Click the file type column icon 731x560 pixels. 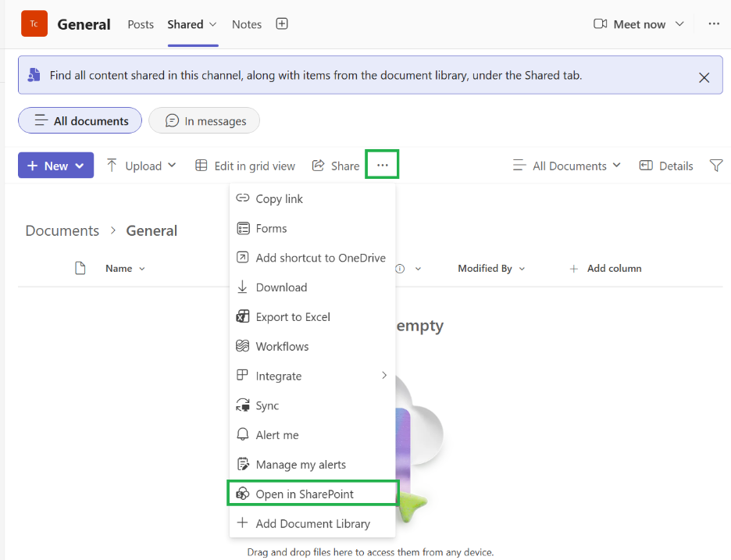(80, 268)
